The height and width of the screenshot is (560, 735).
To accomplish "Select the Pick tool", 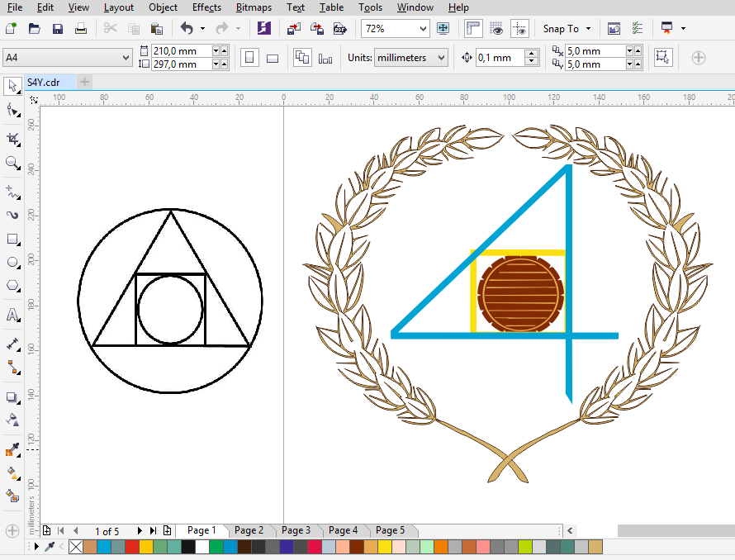I will point(12,86).
